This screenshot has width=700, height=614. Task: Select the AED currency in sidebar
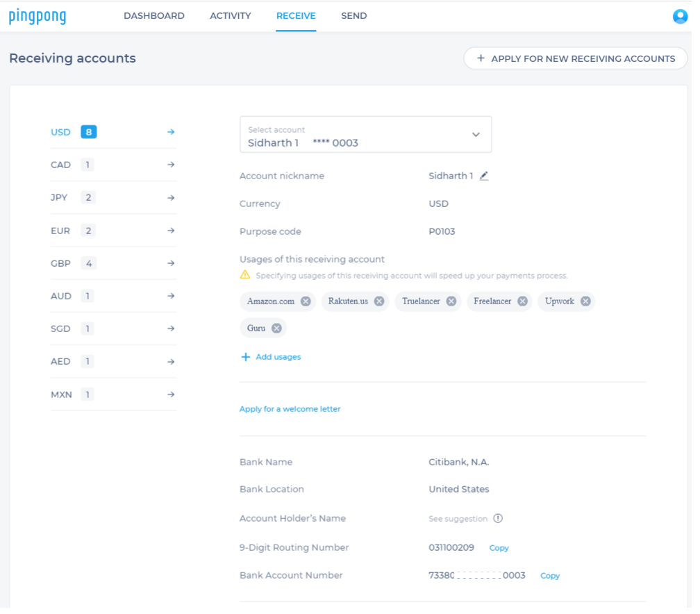pyautogui.click(x=113, y=362)
